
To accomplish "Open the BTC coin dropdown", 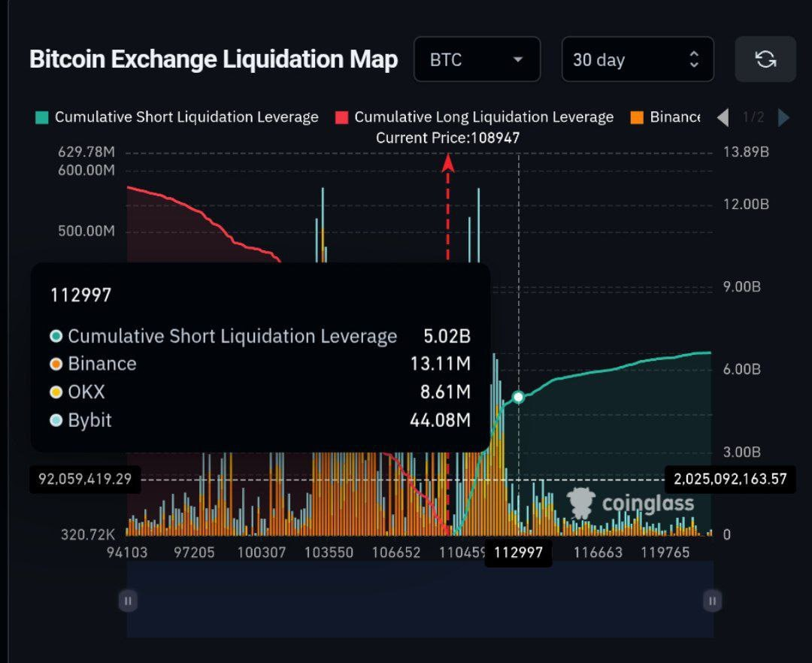I will (477, 59).
